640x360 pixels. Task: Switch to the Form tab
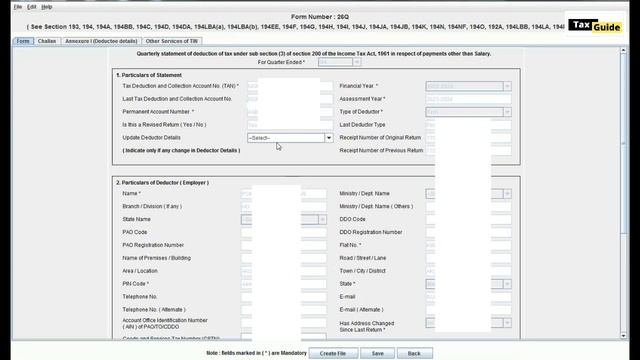23,41
